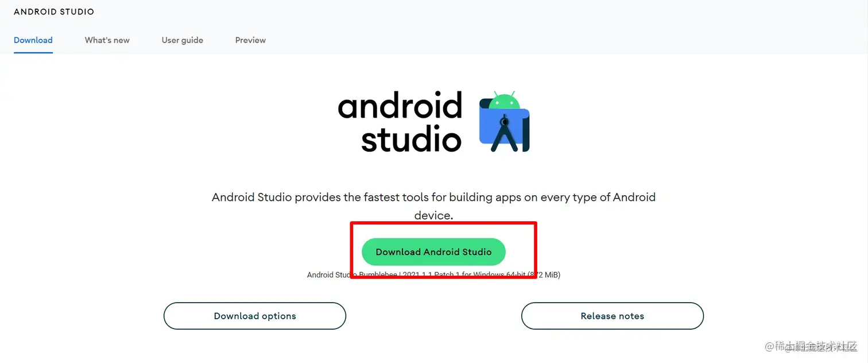Click the red highlight box's top border
The height and width of the screenshot is (363, 868).
click(x=443, y=223)
